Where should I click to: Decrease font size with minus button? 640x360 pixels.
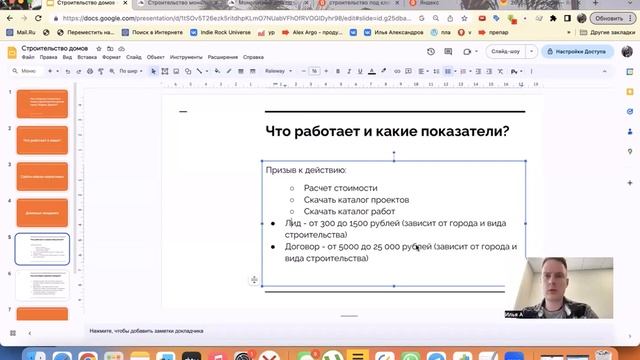(303, 71)
